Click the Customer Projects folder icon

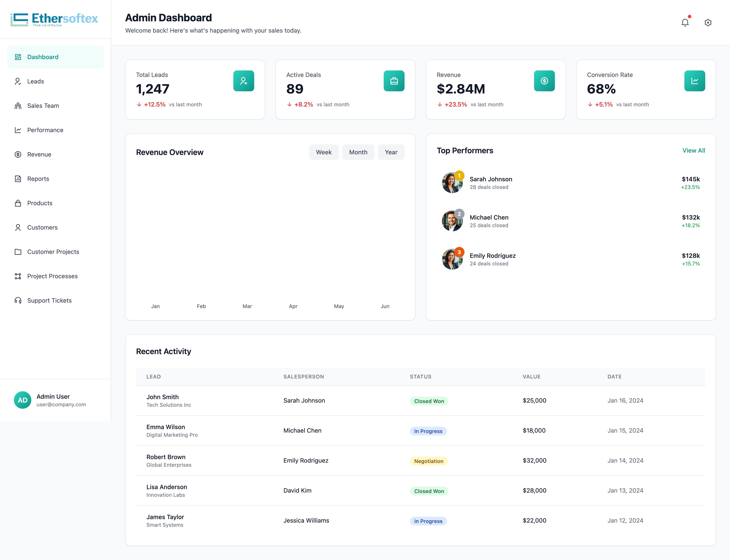(18, 252)
